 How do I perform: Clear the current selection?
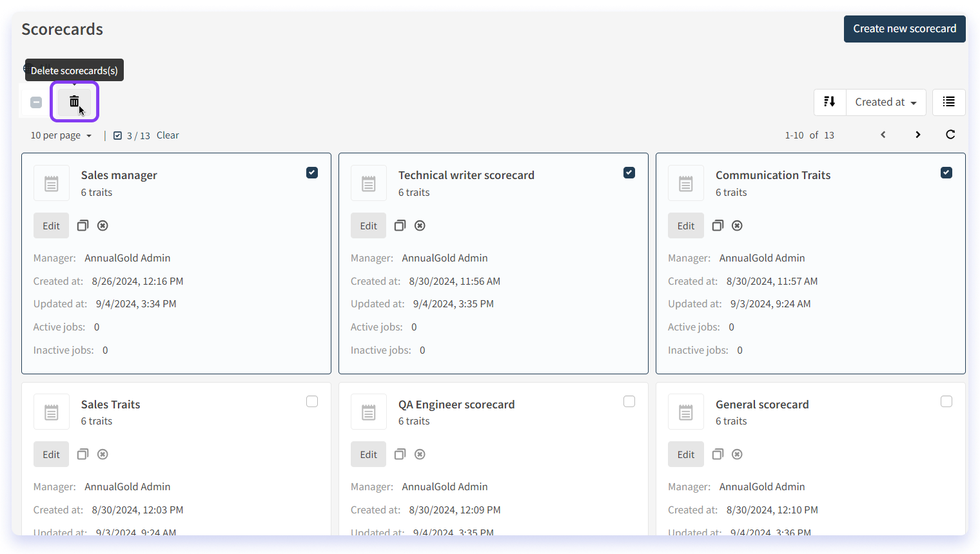coord(168,135)
